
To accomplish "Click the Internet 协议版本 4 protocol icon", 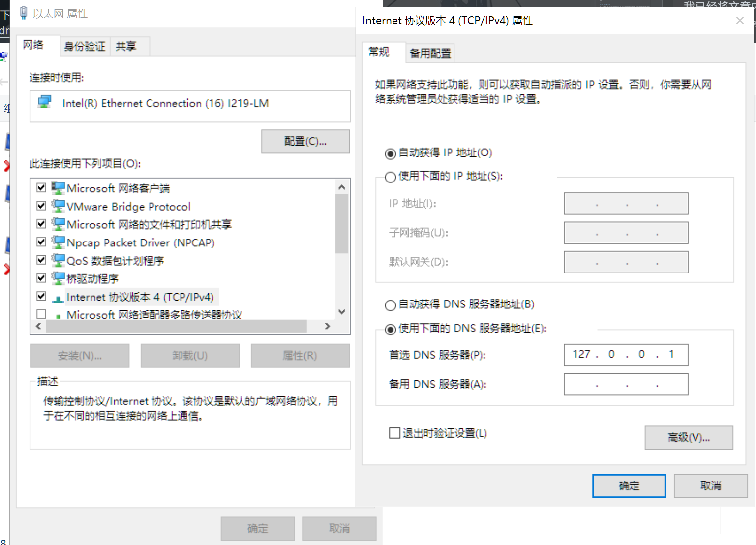I will pos(59,296).
